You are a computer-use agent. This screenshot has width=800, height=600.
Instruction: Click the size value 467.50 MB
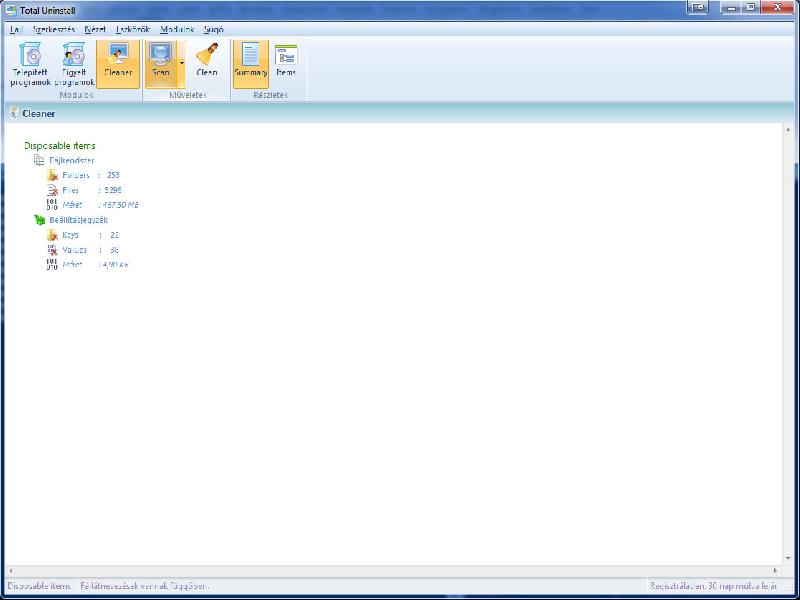tap(120, 205)
